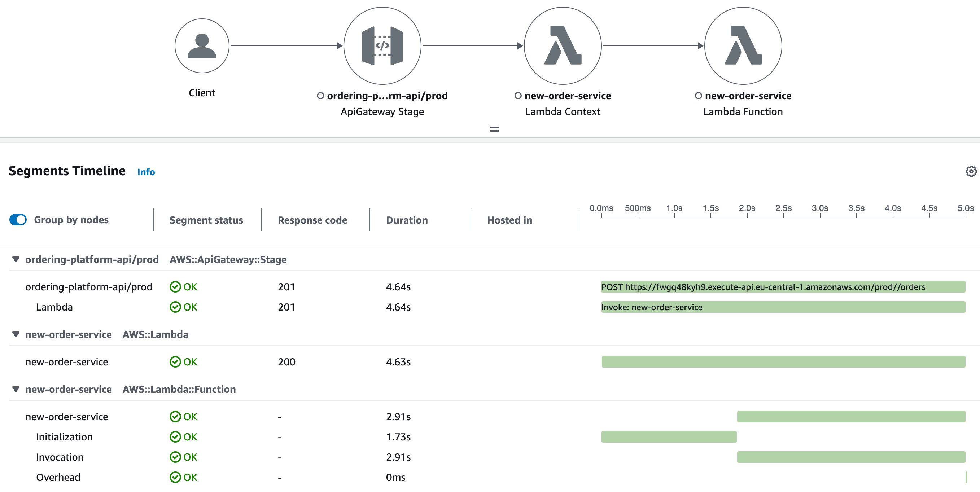Toggle Group by nodes switch
980x492 pixels.
click(x=18, y=220)
